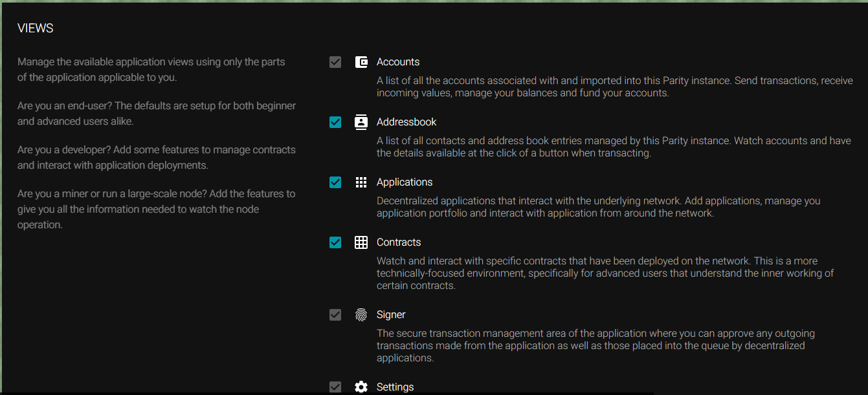
Task: Select the Signer label
Action: (391, 315)
